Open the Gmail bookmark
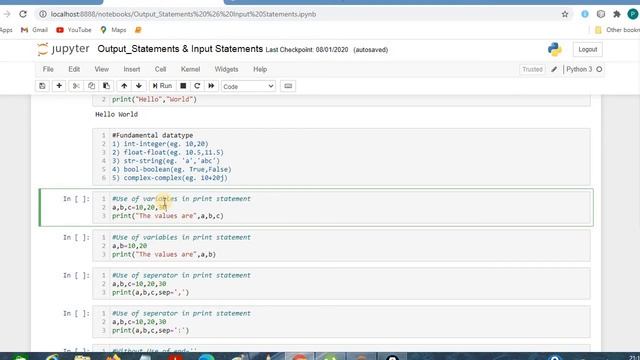This screenshot has height=360, width=640. coord(34,30)
